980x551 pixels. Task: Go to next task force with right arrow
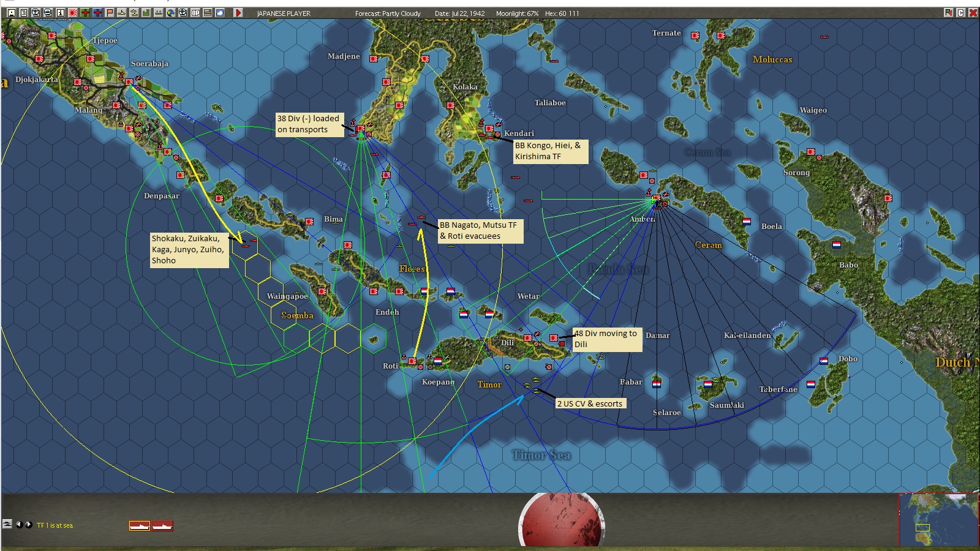pos(29,525)
